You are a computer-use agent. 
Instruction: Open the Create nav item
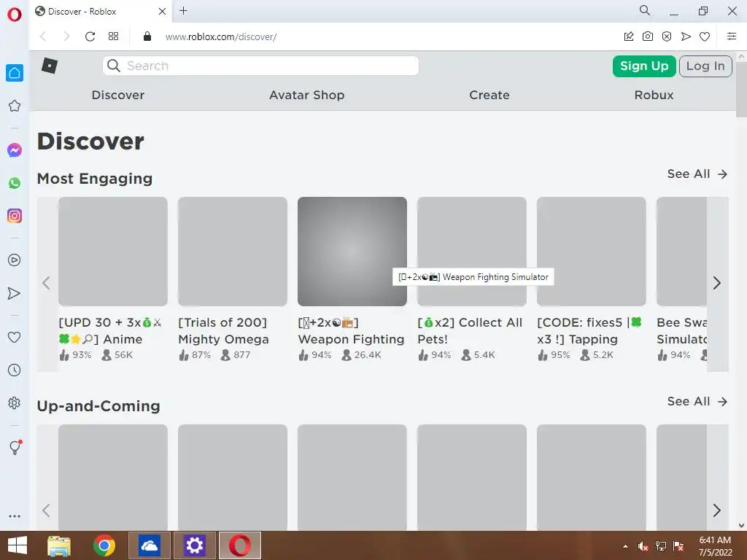489,96
